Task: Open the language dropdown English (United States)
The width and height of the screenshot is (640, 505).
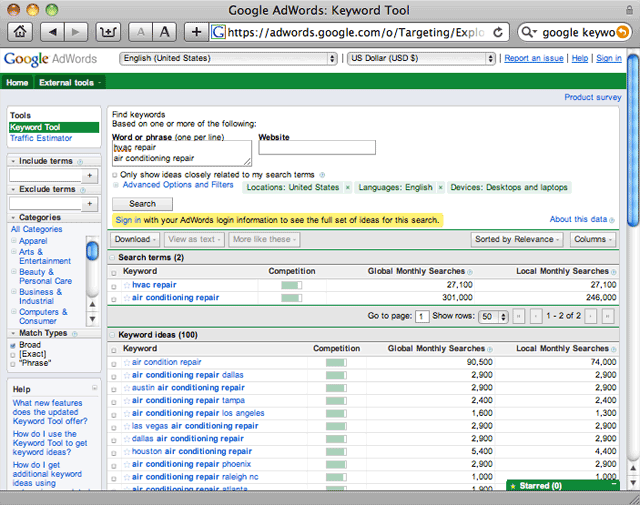Action: point(228,58)
